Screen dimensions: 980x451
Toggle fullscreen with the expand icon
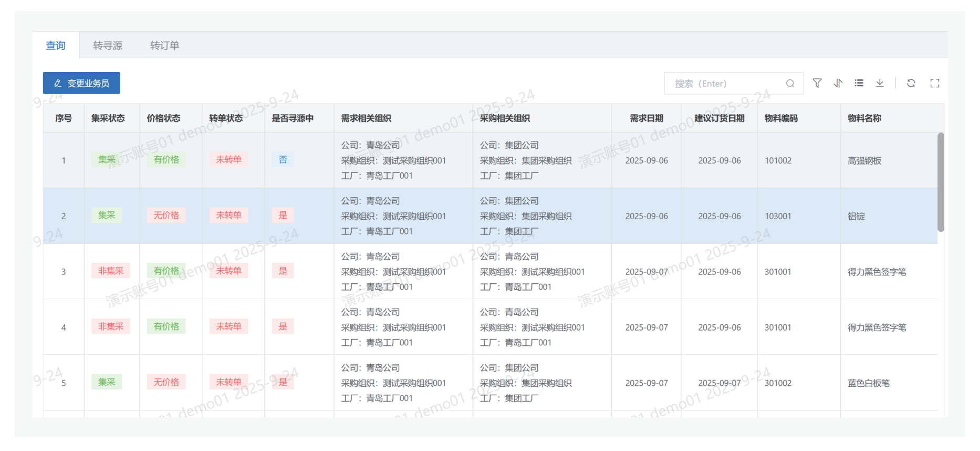pyautogui.click(x=935, y=83)
